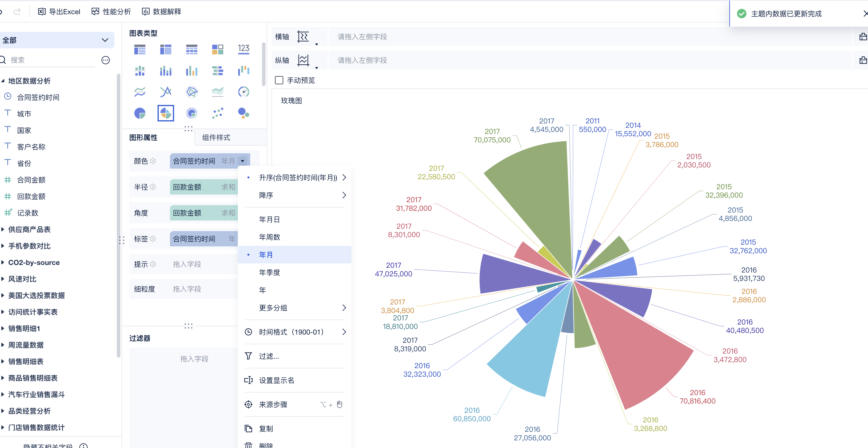Click the color settings gear icon
Viewport: 868px width, 448px height.
pos(153,161)
